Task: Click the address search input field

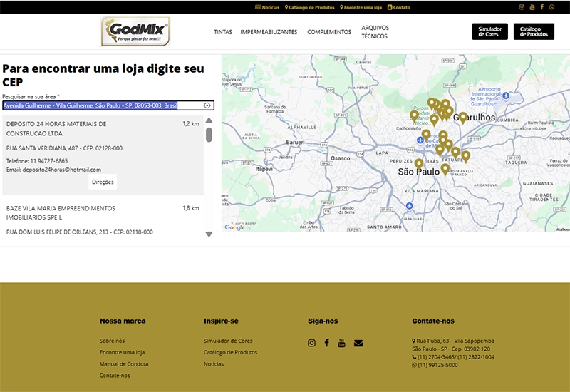Action: (x=100, y=105)
